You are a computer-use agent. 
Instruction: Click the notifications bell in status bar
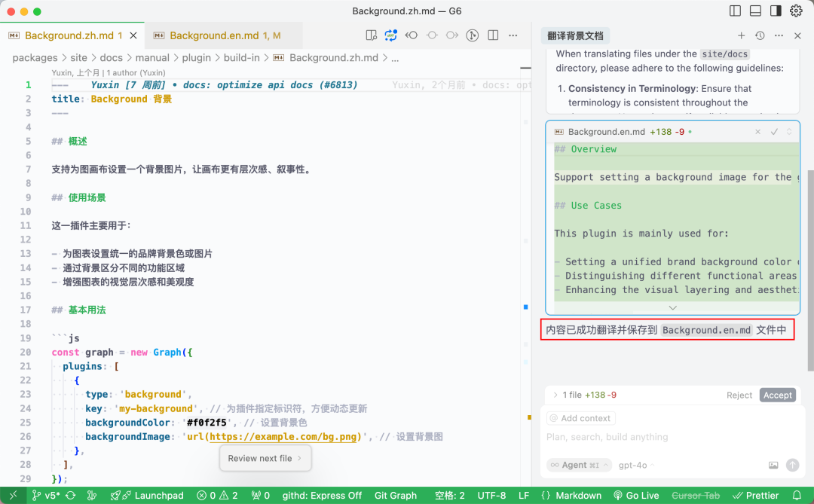(797, 496)
